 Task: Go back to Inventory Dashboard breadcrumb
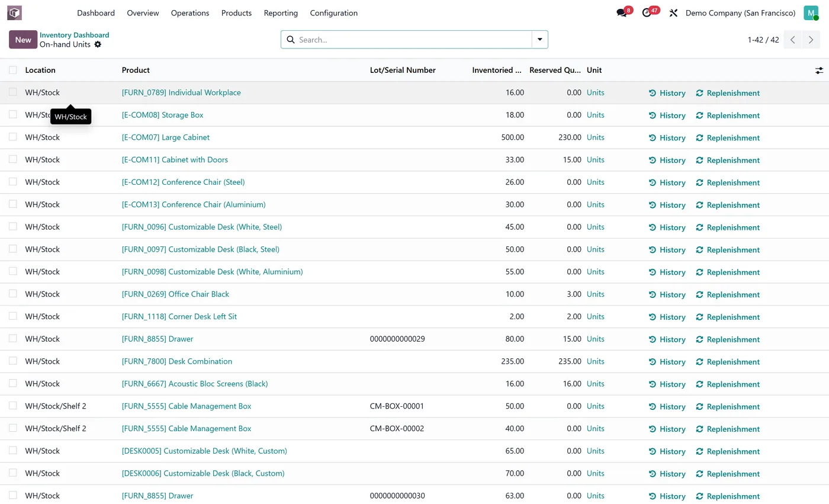point(75,35)
